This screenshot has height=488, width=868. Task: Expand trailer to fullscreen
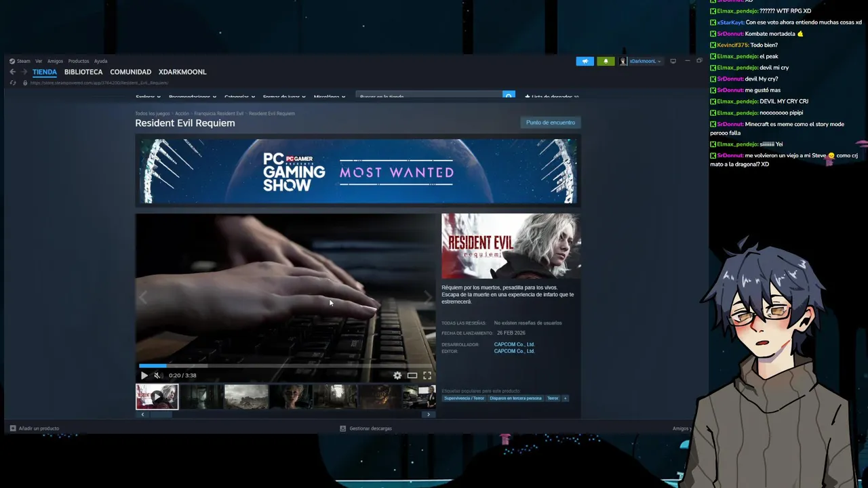pos(427,375)
